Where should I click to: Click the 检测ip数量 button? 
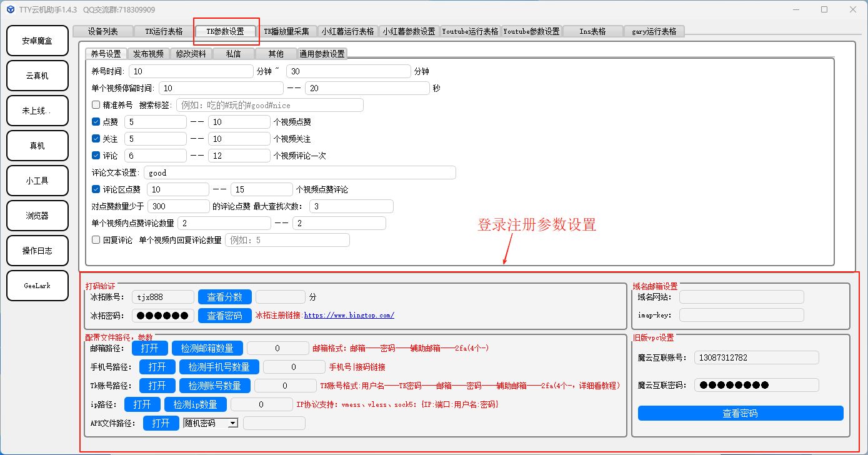pos(195,404)
